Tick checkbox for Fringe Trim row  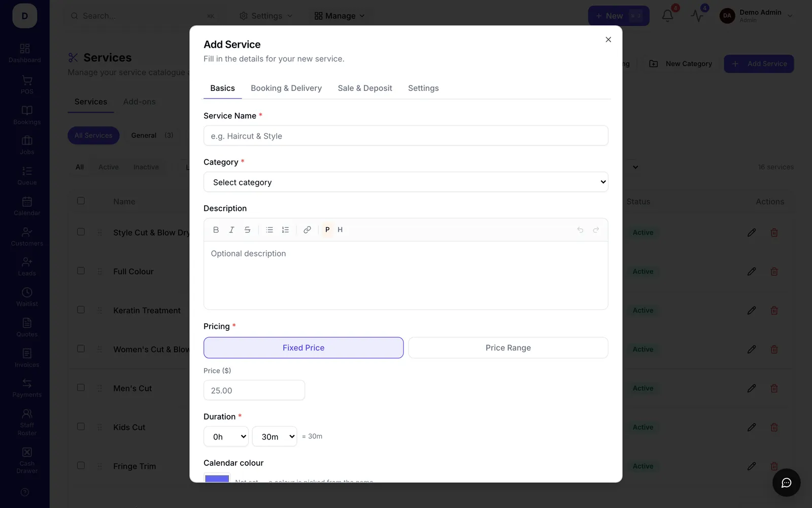81,465
